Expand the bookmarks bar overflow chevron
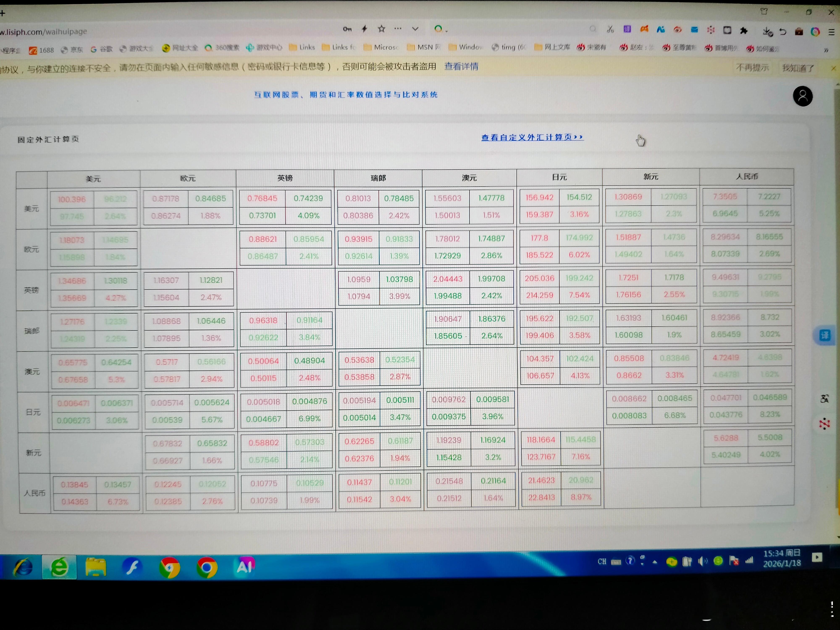Image resolution: width=840 pixels, height=630 pixels. pos(826,50)
